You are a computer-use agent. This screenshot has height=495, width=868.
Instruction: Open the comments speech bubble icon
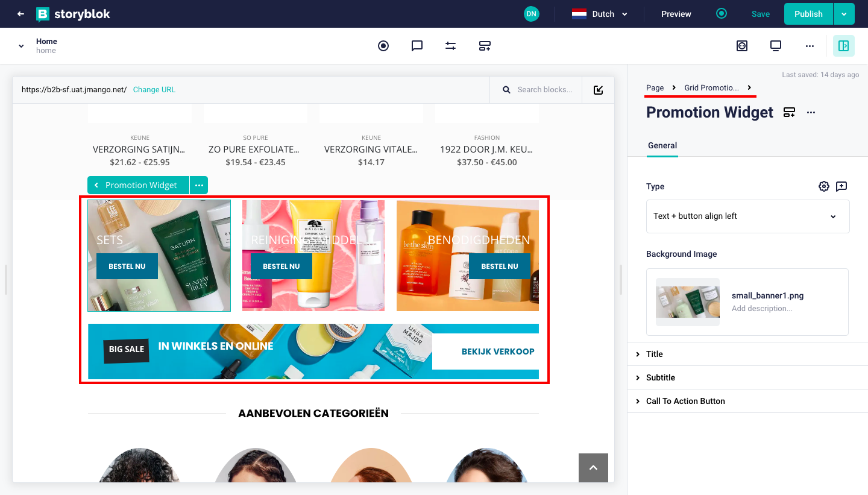point(417,46)
